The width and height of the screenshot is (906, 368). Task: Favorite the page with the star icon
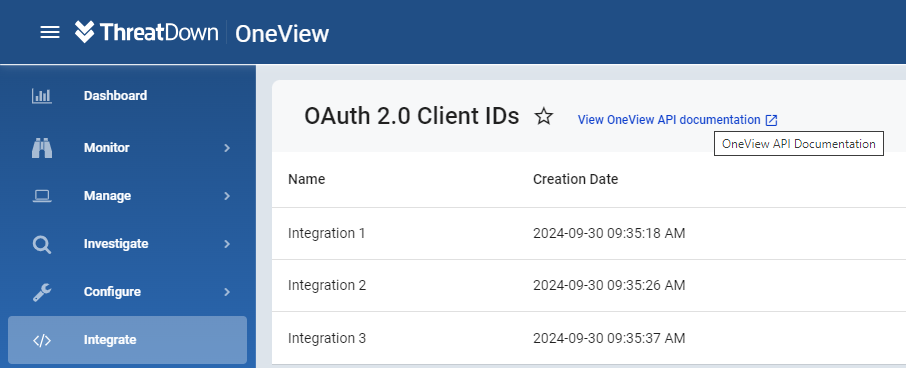543,117
